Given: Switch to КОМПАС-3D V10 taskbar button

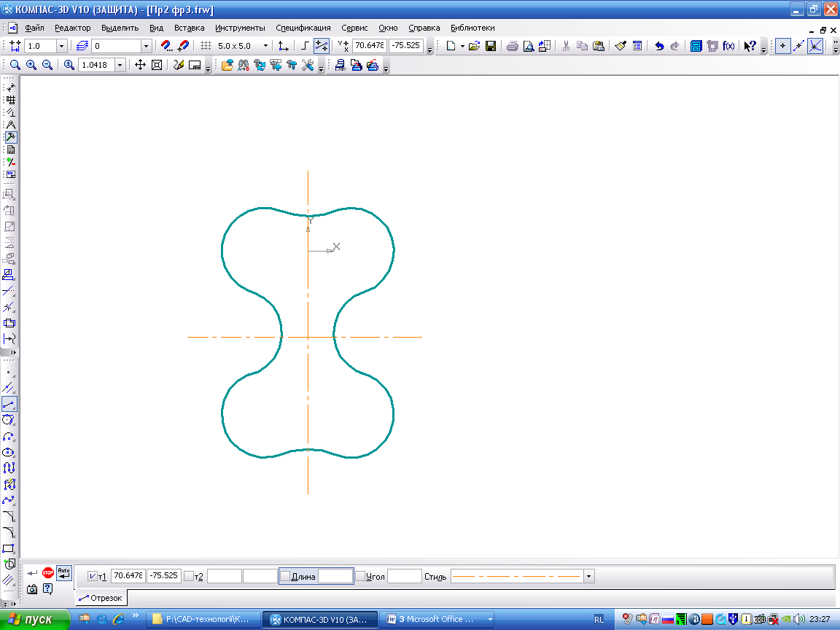Looking at the screenshot, I should point(320,619).
